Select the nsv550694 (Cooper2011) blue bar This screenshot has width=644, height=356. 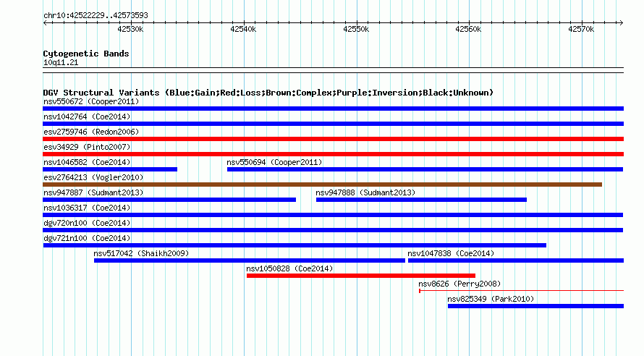(x=425, y=169)
